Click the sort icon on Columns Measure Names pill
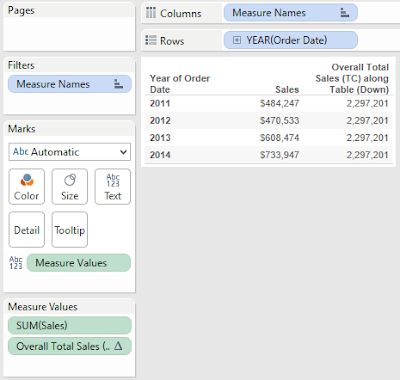Screen dimensions: 400x380 345,13
